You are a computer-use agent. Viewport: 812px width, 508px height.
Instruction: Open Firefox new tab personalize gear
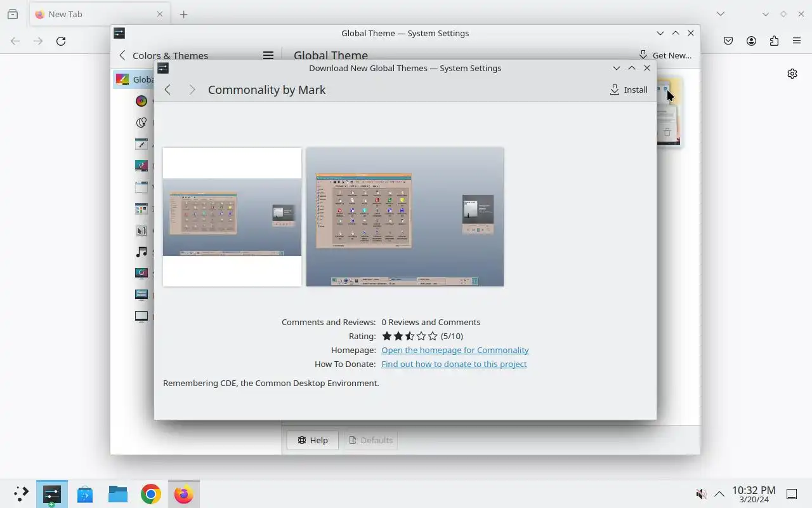point(792,74)
